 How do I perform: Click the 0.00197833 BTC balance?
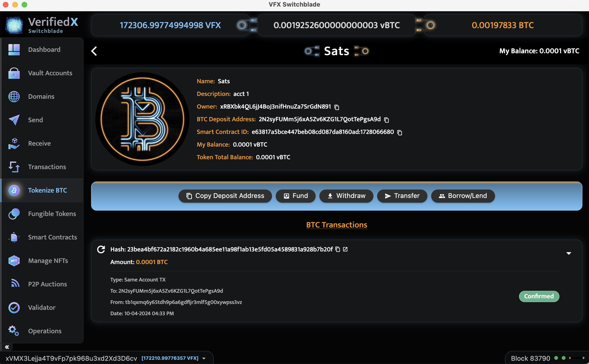point(503,25)
